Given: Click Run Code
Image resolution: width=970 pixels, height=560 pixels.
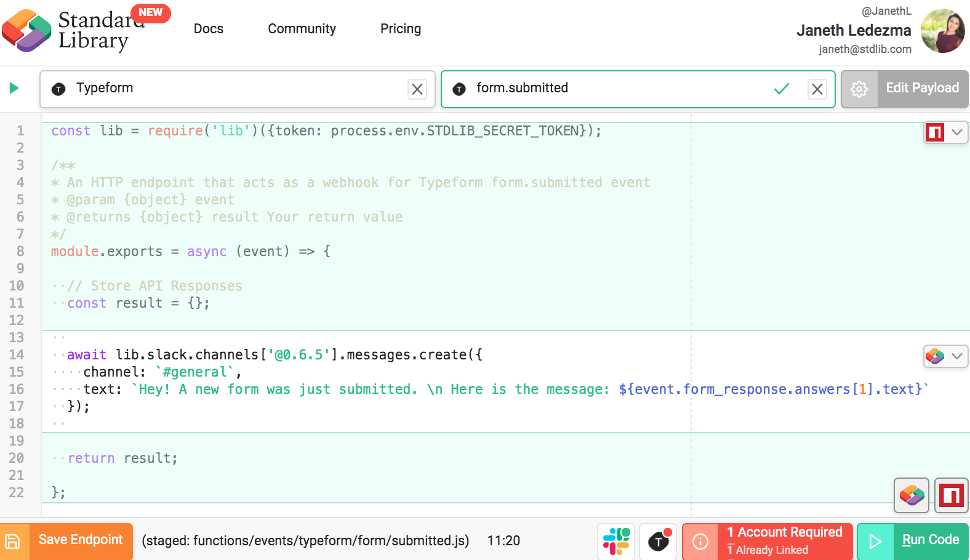Looking at the screenshot, I should pyautogui.click(x=931, y=540).
